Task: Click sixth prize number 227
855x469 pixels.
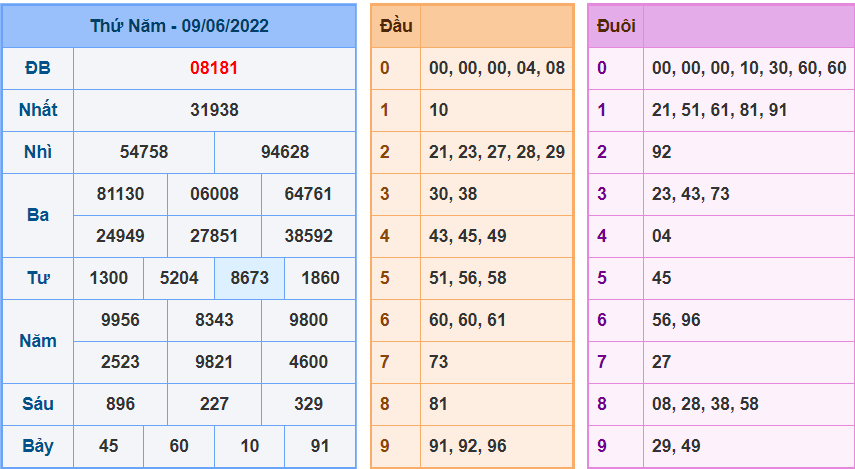Action: tap(214, 404)
